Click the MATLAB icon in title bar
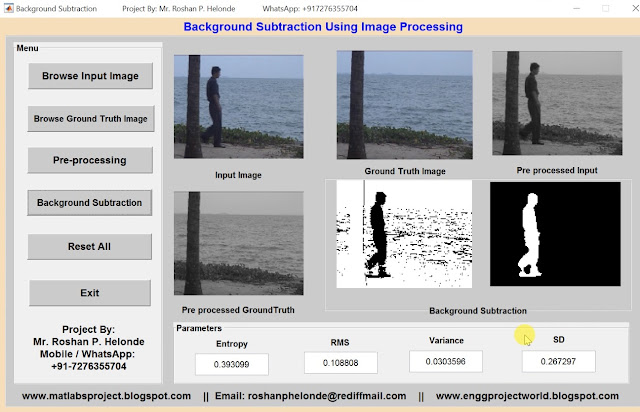 pos(9,8)
